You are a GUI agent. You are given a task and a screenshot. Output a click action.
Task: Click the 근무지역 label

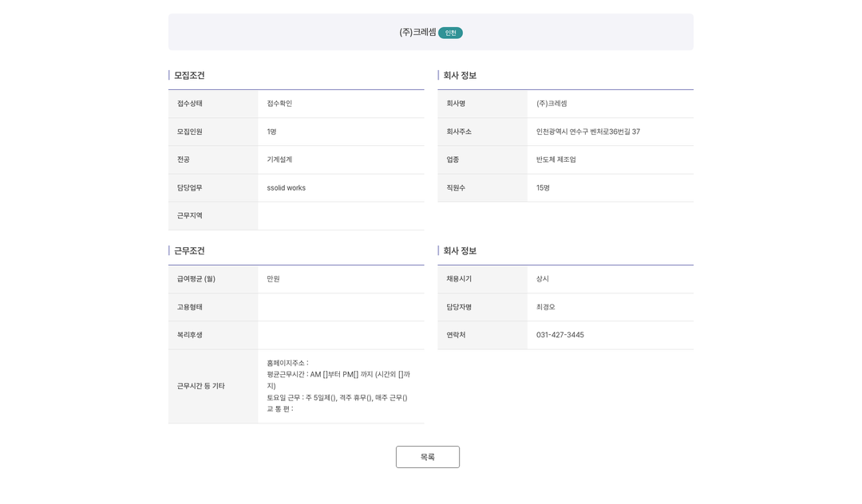[190, 216]
